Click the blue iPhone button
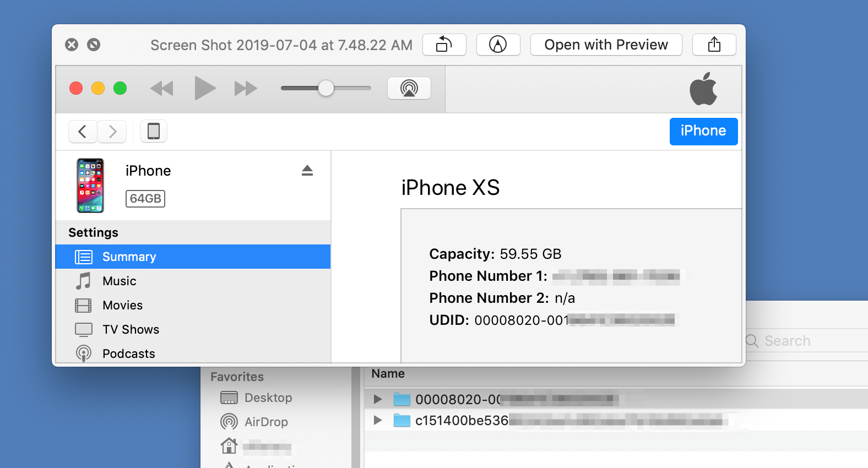 [703, 131]
